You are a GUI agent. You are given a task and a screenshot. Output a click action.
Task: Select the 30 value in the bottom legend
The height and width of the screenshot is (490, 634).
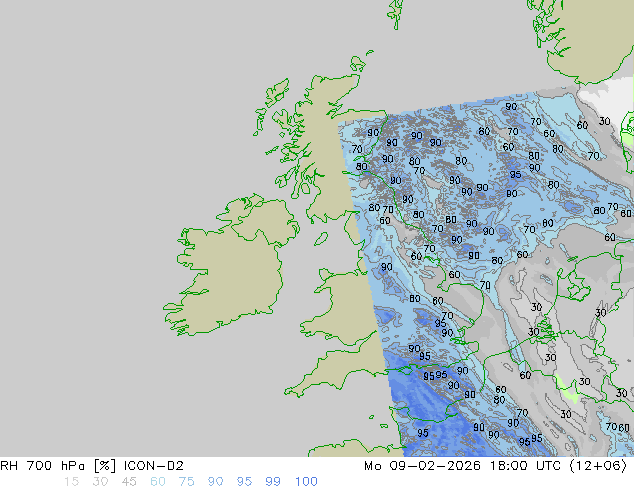click(100, 482)
